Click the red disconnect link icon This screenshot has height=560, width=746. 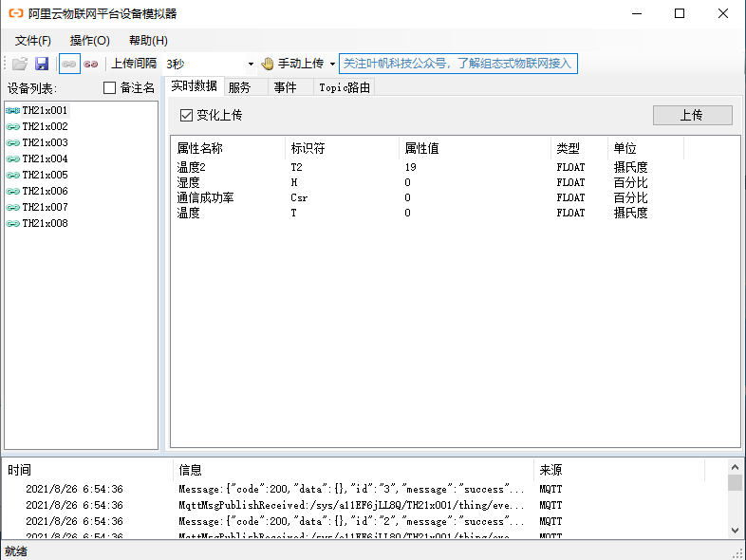pyautogui.click(x=90, y=64)
